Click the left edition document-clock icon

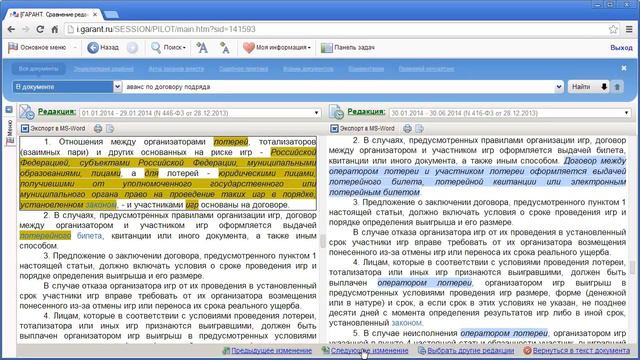click(27, 112)
